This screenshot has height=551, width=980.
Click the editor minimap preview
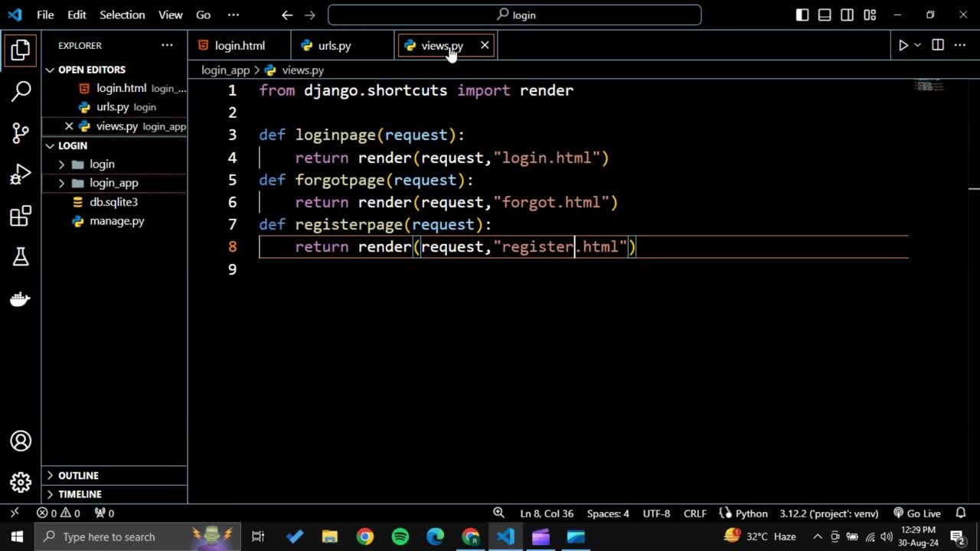point(929,85)
